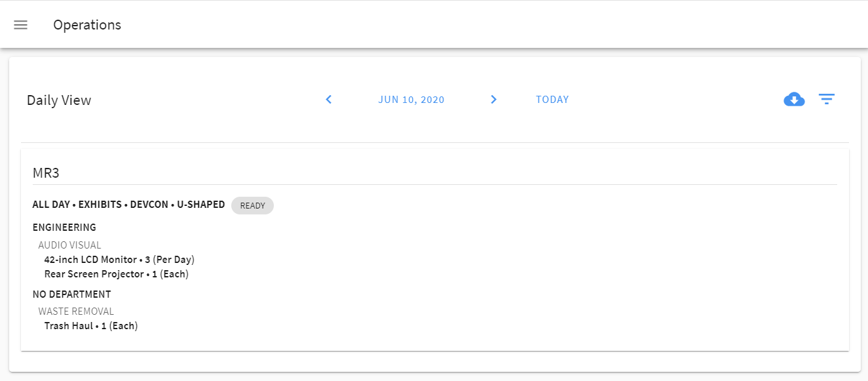Select the MR3 room heading

tap(47, 173)
